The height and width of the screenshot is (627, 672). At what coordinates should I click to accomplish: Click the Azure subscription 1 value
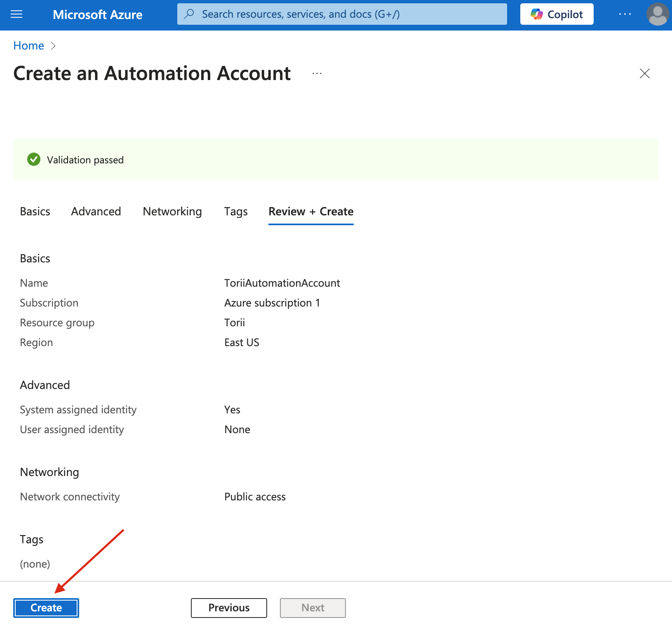272,303
